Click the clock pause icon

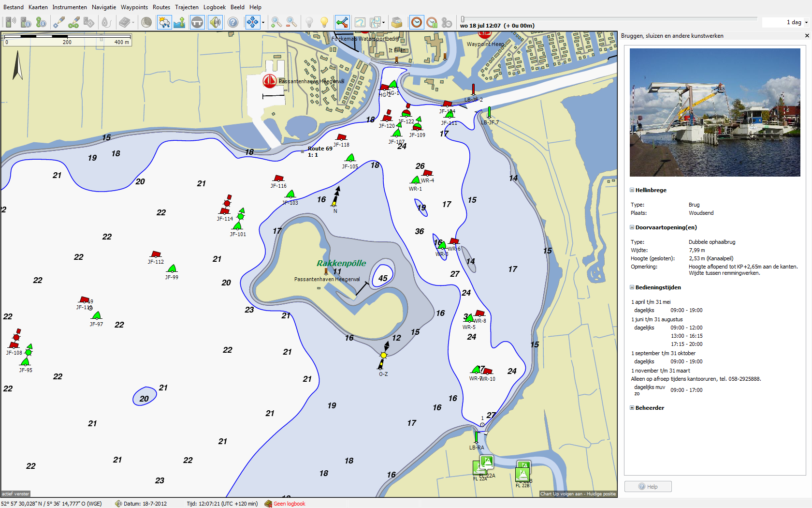pos(432,22)
